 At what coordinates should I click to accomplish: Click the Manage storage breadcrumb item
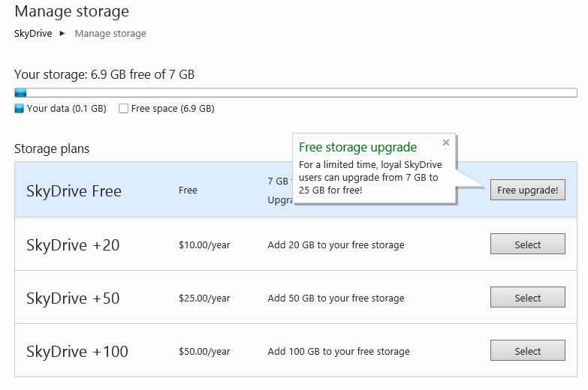pyautogui.click(x=110, y=34)
